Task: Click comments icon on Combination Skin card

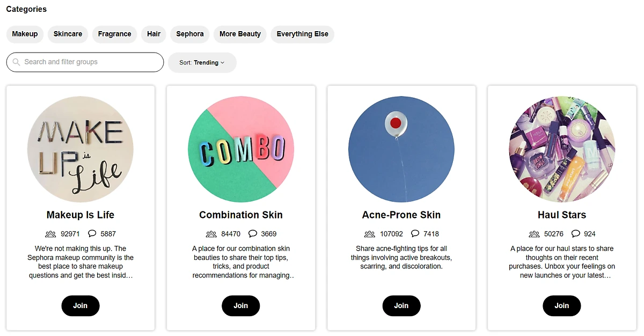Action: (x=253, y=233)
